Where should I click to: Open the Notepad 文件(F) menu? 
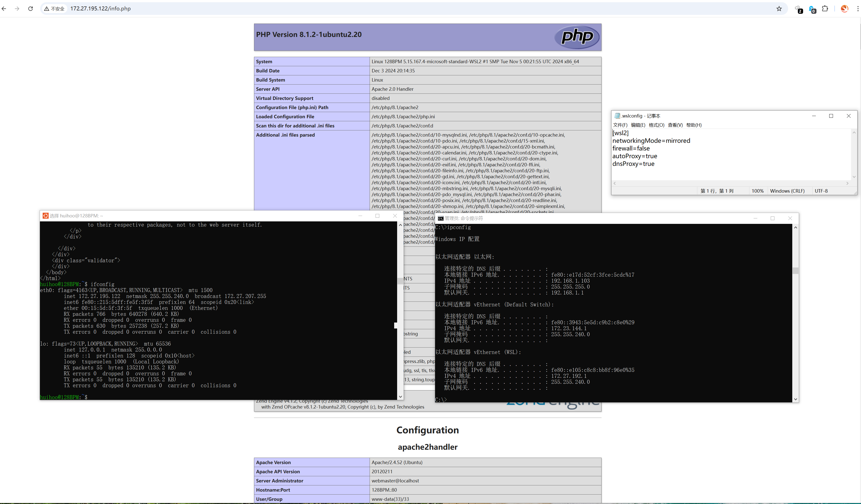[x=620, y=125]
